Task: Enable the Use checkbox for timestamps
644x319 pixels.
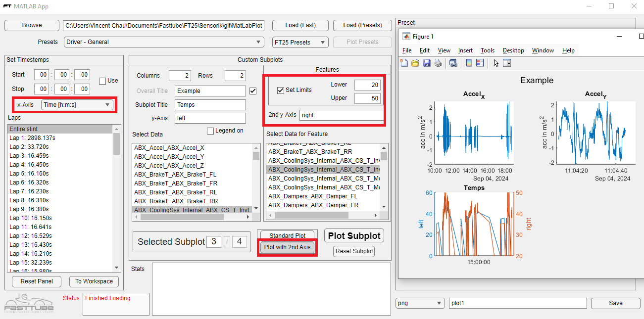Action: click(101, 80)
